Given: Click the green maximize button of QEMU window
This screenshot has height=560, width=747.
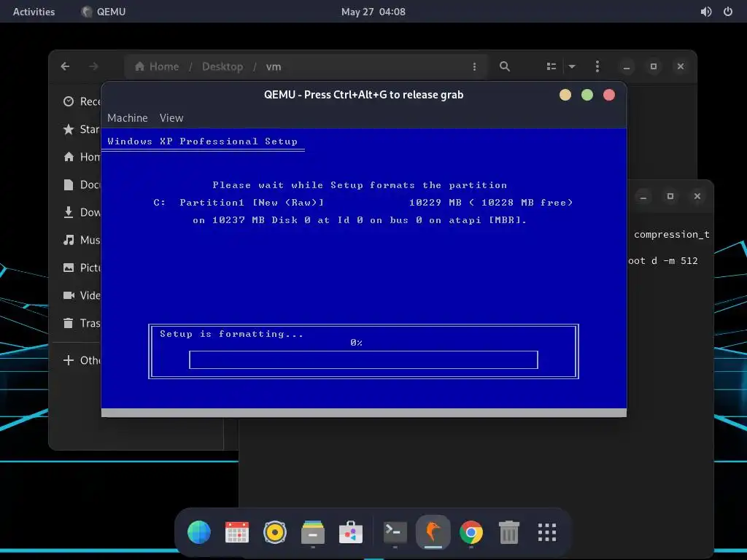Looking at the screenshot, I should 587,95.
